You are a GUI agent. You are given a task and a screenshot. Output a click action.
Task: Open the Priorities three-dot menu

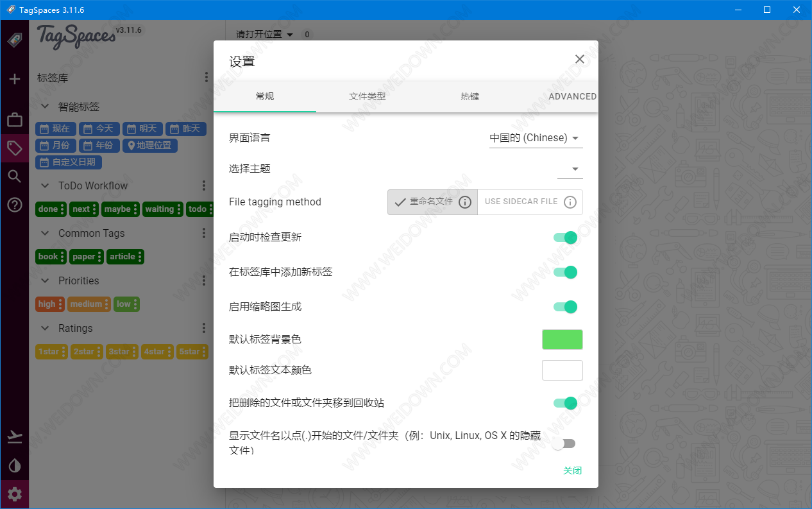204,280
